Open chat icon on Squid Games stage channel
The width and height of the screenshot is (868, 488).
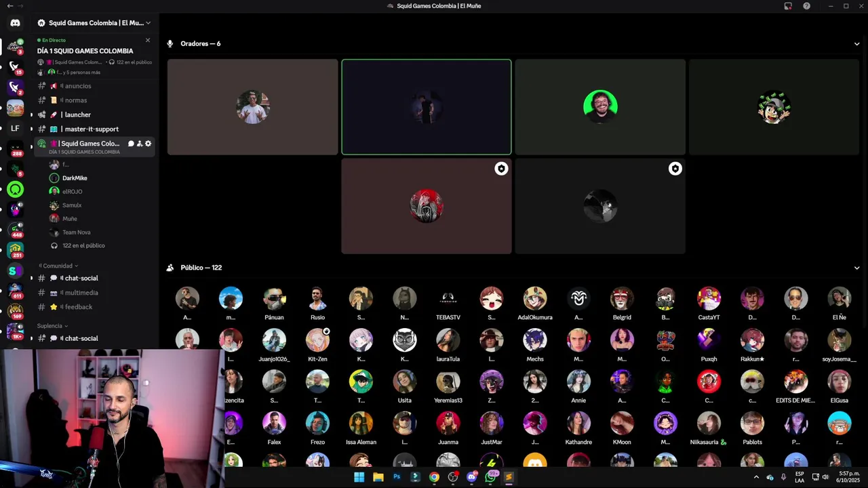[x=131, y=144]
